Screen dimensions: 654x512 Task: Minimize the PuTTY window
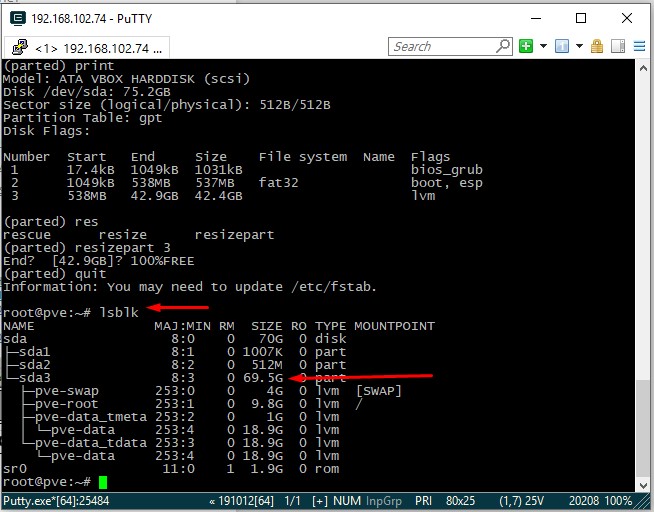click(x=536, y=18)
